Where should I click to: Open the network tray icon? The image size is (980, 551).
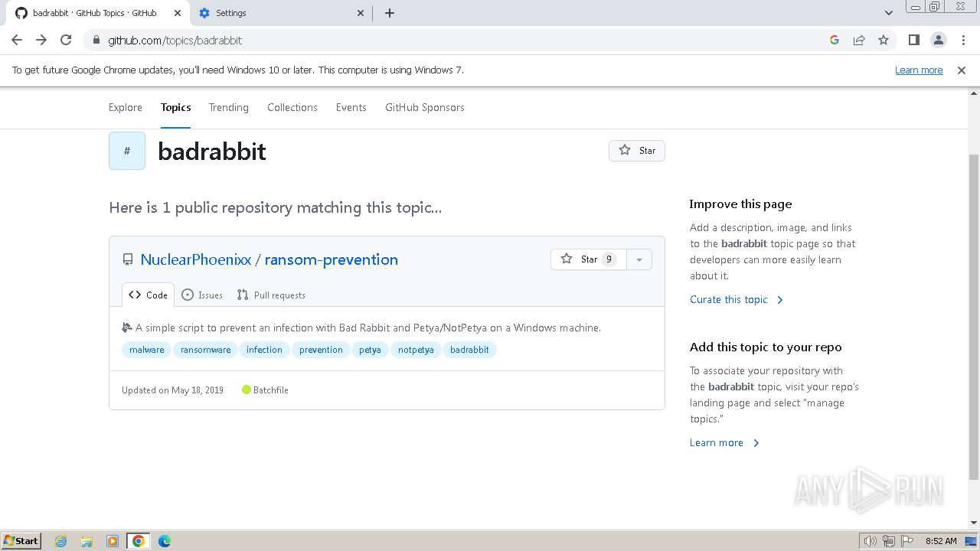(889, 541)
